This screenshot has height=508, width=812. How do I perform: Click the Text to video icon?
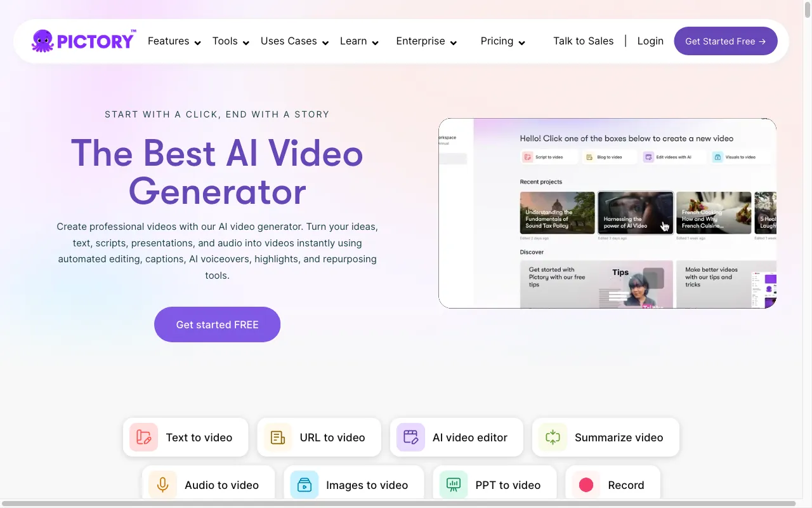[143, 438]
